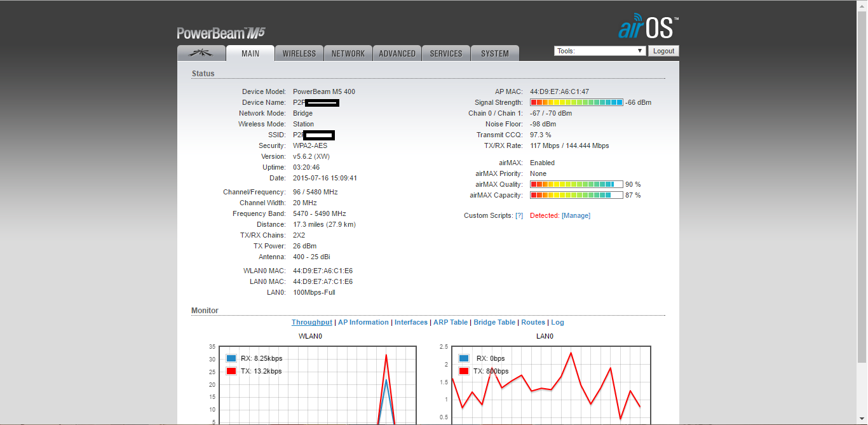Click LAN0 blue RX legend swatch

[465, 358]
